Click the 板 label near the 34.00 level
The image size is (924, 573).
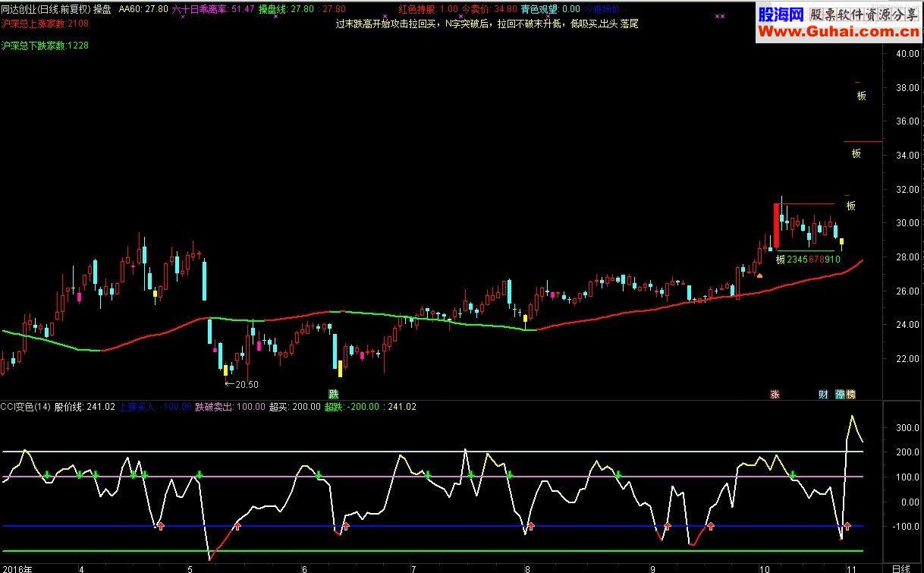coord(856,153)
